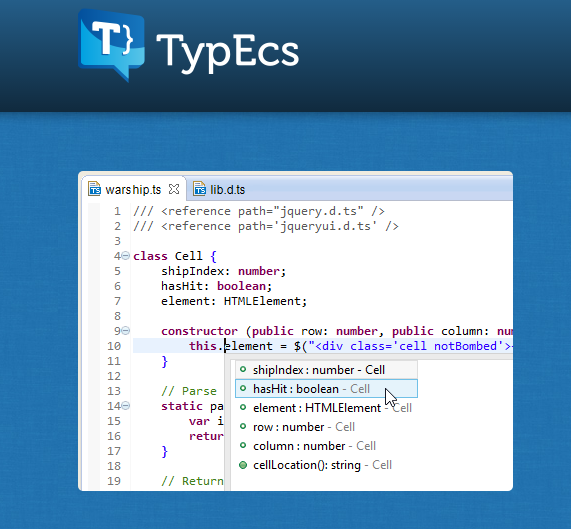
Task: Click the closing brace on line 11
Action: pos(165,361)
